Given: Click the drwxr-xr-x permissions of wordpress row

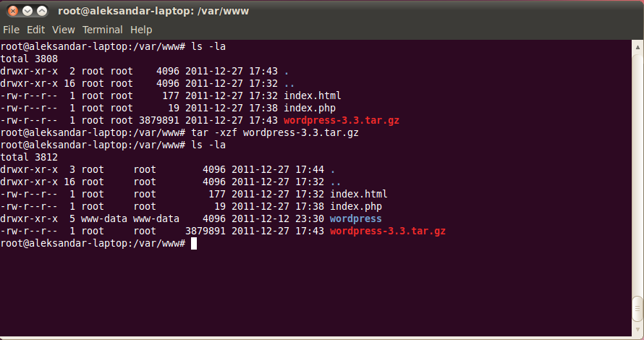Looking at the screenshot, I should [29, 219].
